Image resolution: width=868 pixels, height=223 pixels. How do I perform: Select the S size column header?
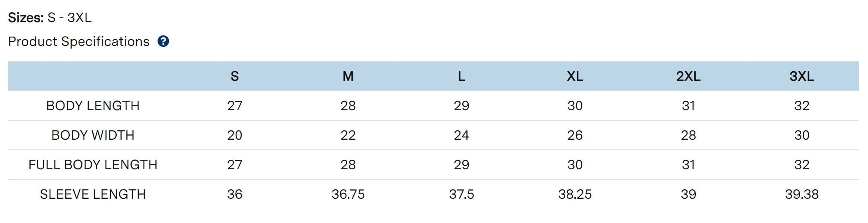click(235, 76)
